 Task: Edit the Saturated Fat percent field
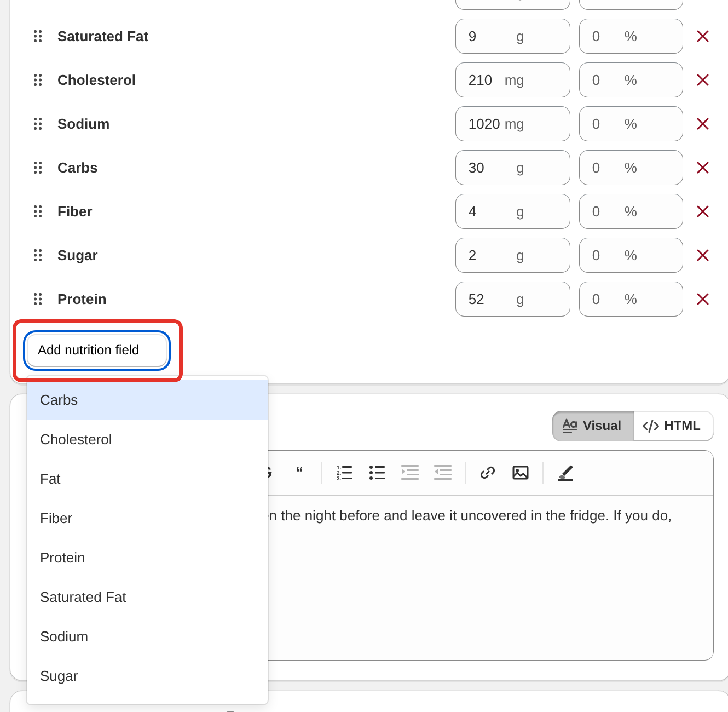[631, 36]
